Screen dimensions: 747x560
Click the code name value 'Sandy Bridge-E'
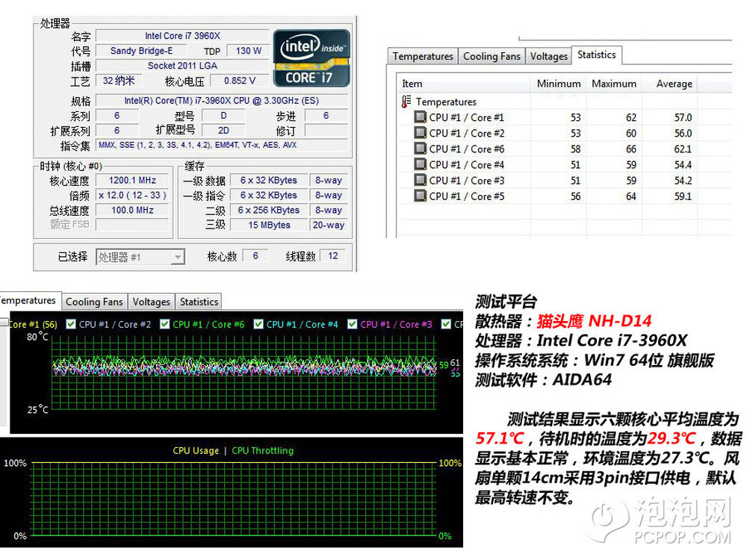tap(141, 51)
